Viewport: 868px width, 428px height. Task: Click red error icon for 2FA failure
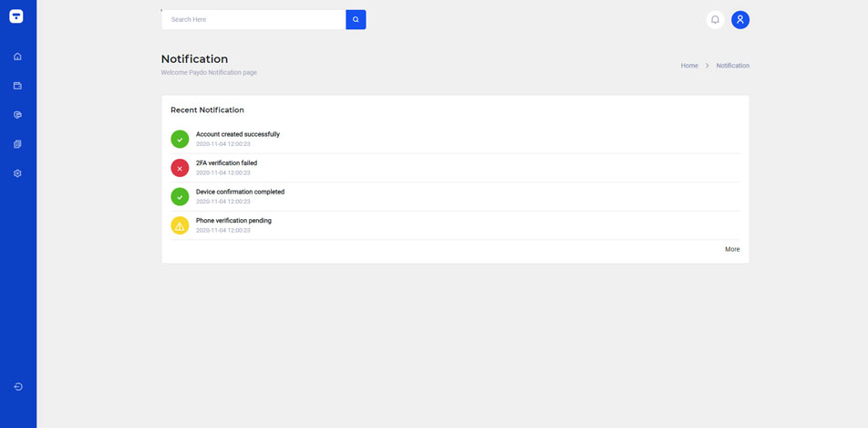point(180,168)
